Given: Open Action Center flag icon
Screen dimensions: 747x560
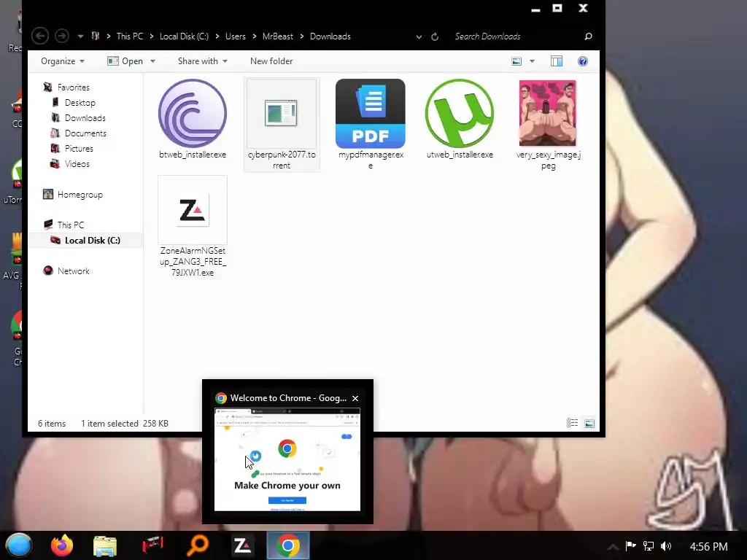Looking at the screenshot, I should [631, 546].
